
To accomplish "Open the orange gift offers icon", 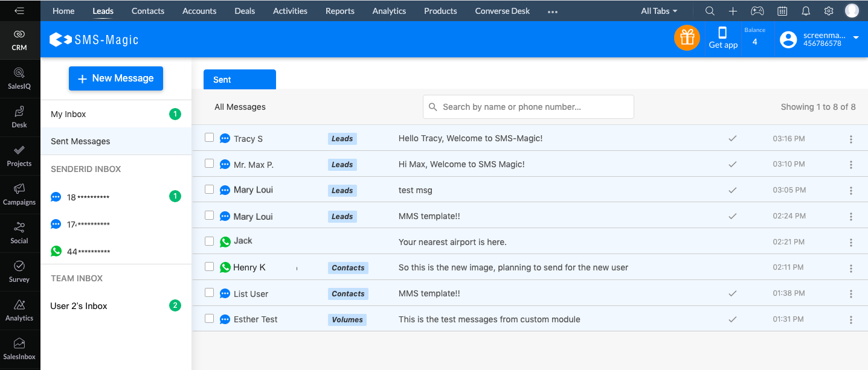I will [x=687, y=37].
